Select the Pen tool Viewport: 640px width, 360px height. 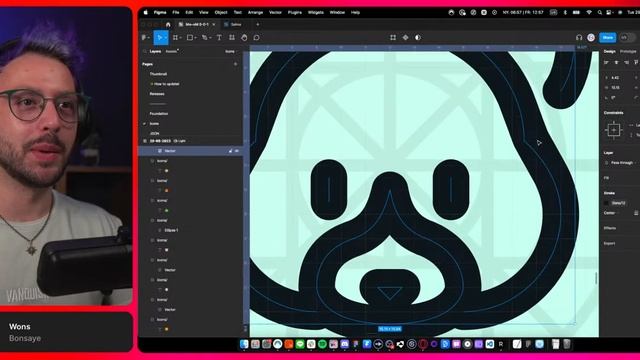pos(204,38)
